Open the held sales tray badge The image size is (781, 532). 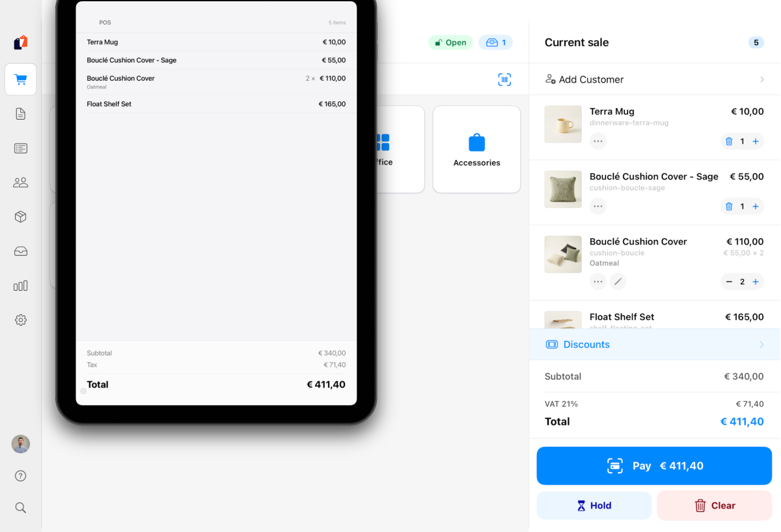tap(495, 42)
